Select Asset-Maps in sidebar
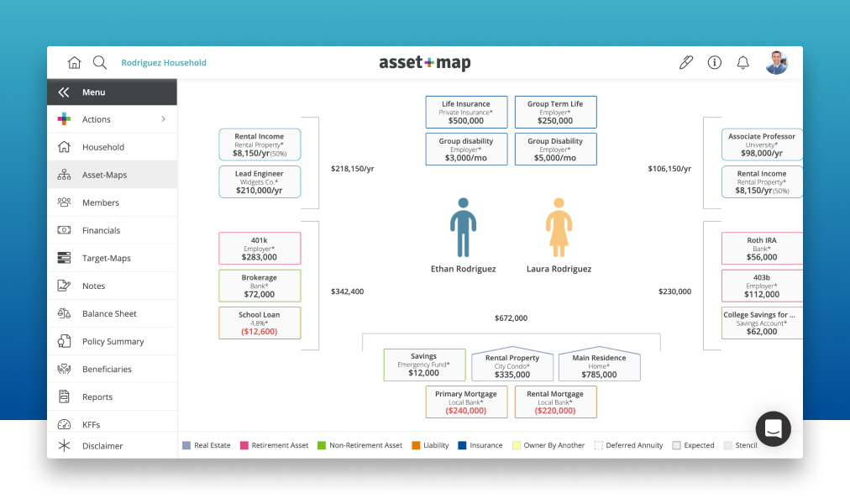Screen dimensions: 850x504 (113, 175)
